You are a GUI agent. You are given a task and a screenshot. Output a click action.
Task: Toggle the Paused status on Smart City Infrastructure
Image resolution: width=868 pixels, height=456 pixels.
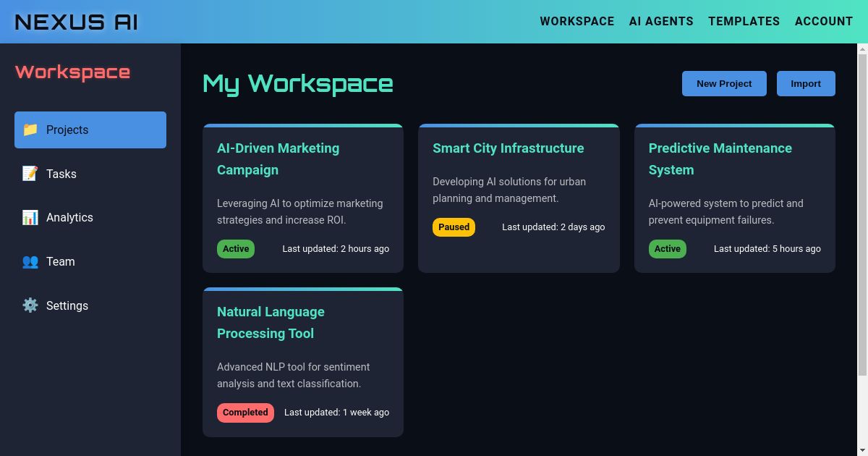[x=454, y=227]
